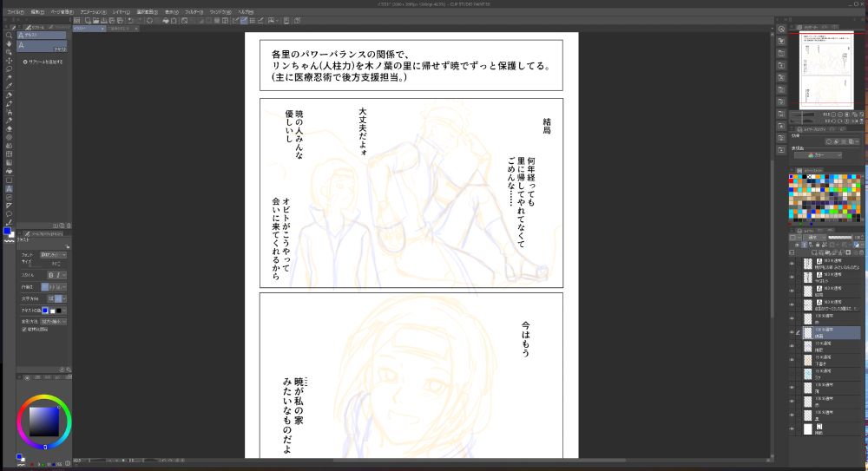Click サブツールを追加する button
Image resolution: width=868 pixels, height=471 pixels.
[x=43, y=62]
